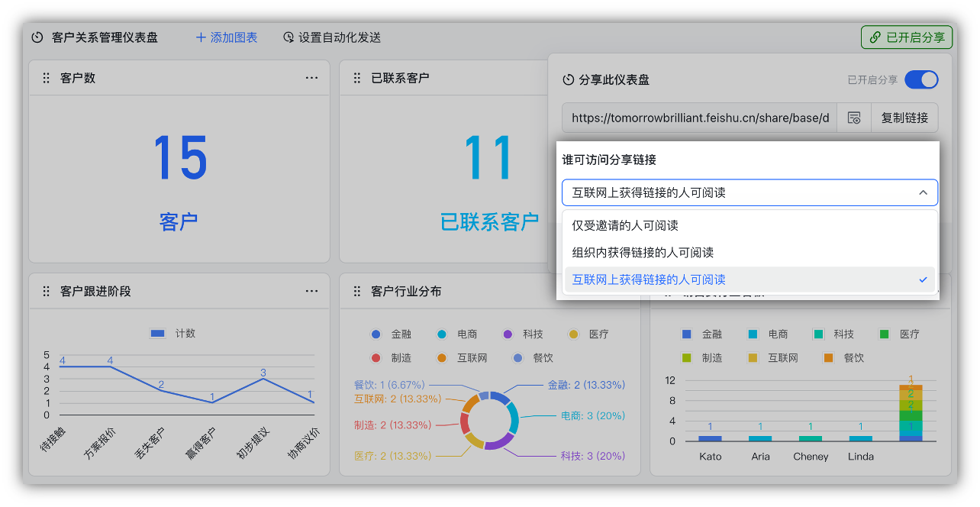Click the share link URL field
This screenshot has height=507, width=980.
pyautogui.click(x=698, y=117)
